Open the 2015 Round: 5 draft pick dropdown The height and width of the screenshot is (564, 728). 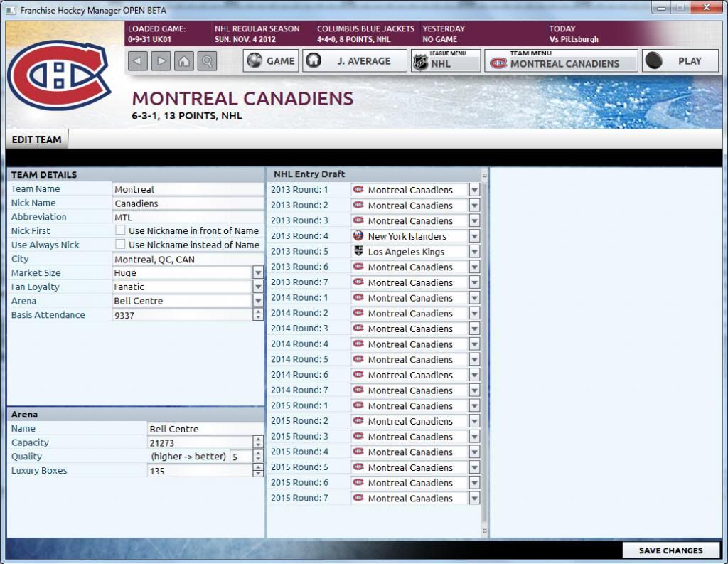pyautogui.click(x=474, y=467)
